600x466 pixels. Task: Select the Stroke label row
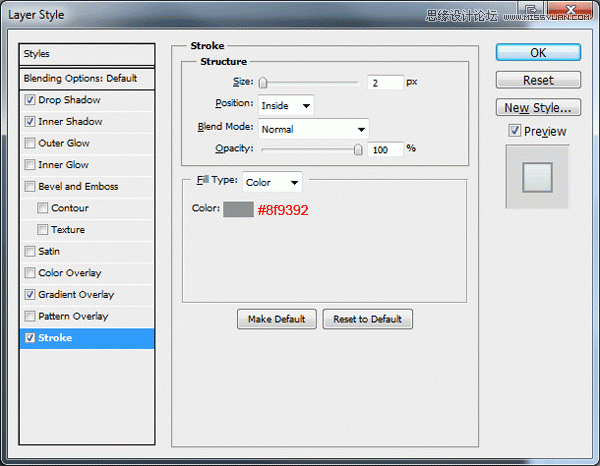tap(87, 338)
